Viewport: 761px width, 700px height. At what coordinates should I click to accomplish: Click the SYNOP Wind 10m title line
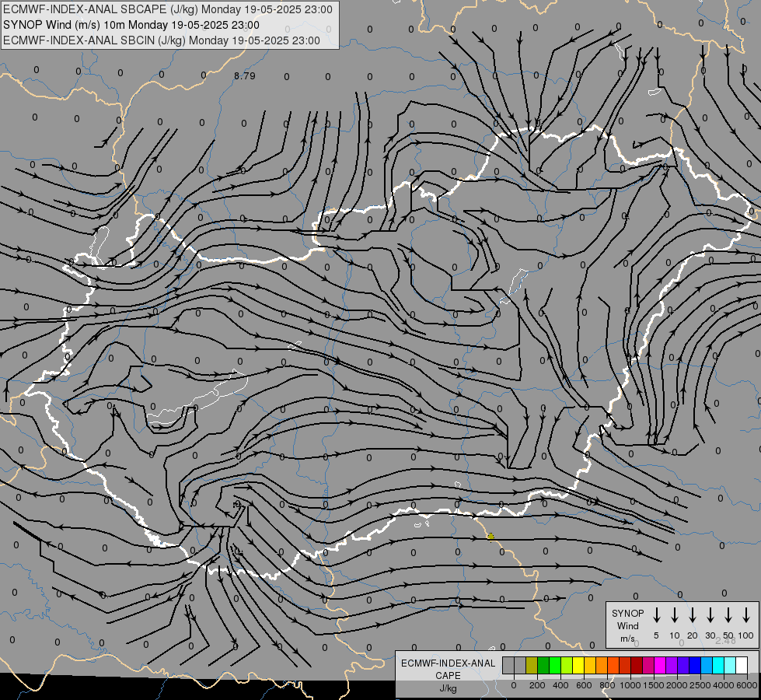pyautogui.click(x=131, y=25)
